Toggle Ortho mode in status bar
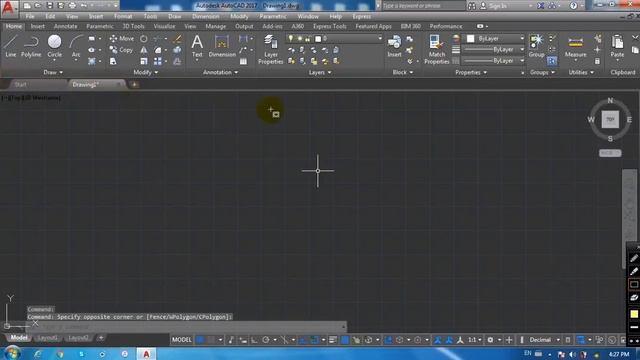Viewport: 640px width, 360px height. click(x=254, y=340)
